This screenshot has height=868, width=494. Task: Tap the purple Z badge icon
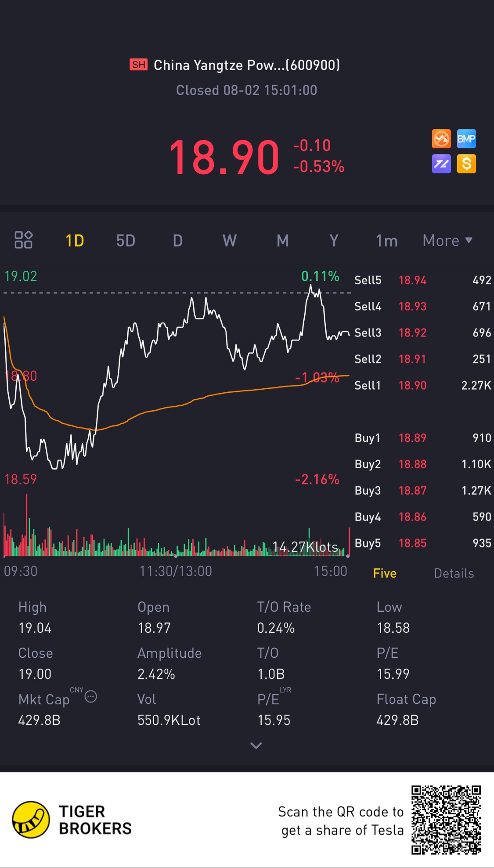(441, 164)
